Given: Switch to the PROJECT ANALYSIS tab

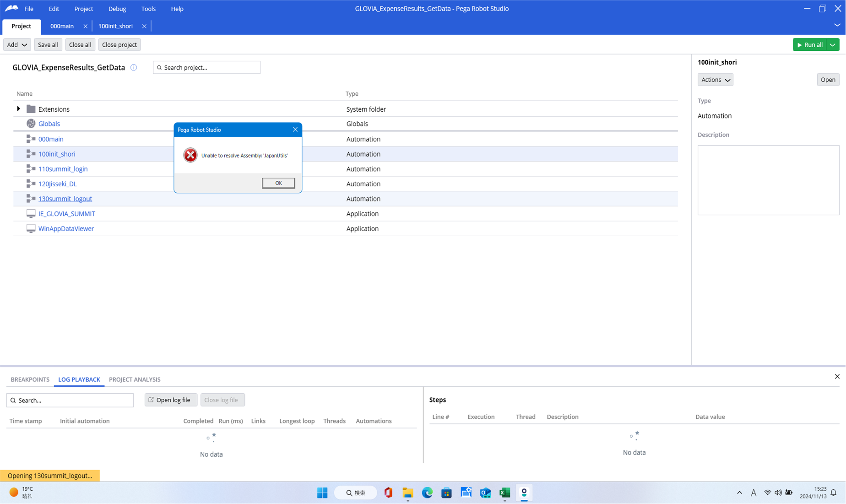Looking at the screenshot, I should click(x=135, y=379).
